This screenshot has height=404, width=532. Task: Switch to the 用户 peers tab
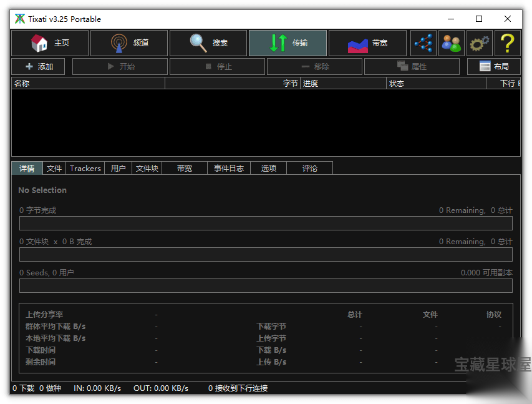click(118, 168)
